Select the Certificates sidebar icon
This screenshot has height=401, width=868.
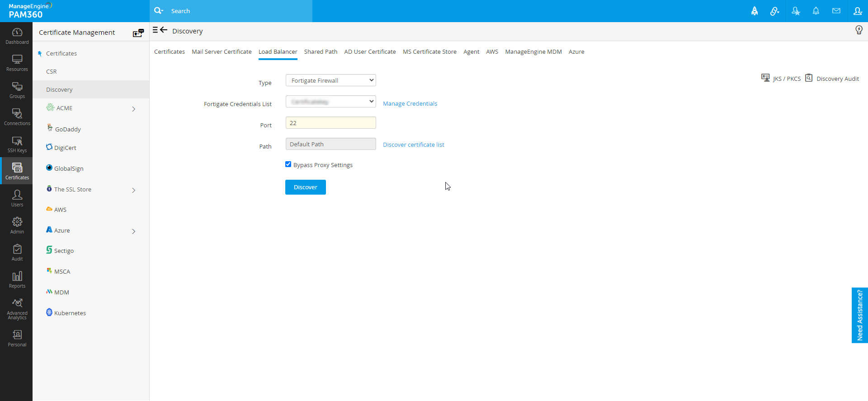(17, 171)
